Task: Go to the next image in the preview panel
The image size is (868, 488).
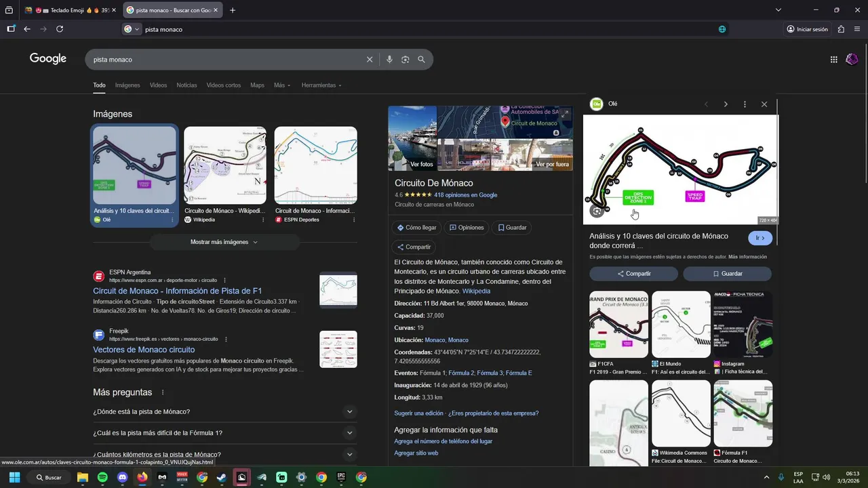Action: coord(726,104)
